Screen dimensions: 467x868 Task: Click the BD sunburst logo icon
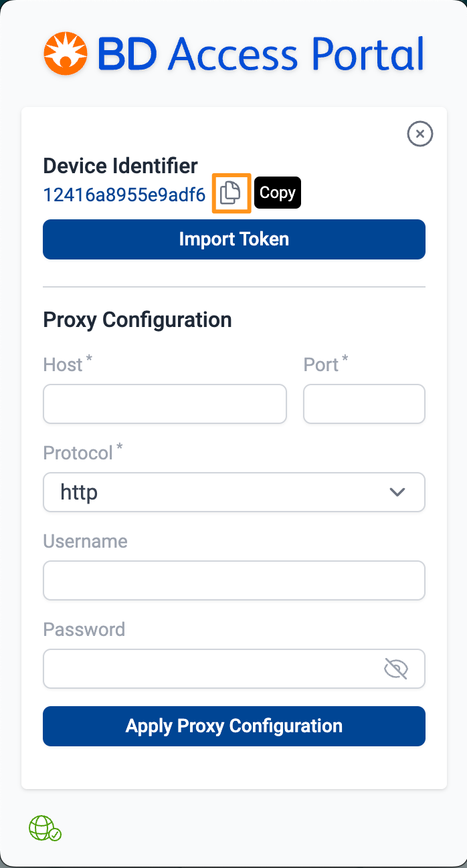pyautogui.click(x=66, y=53)
